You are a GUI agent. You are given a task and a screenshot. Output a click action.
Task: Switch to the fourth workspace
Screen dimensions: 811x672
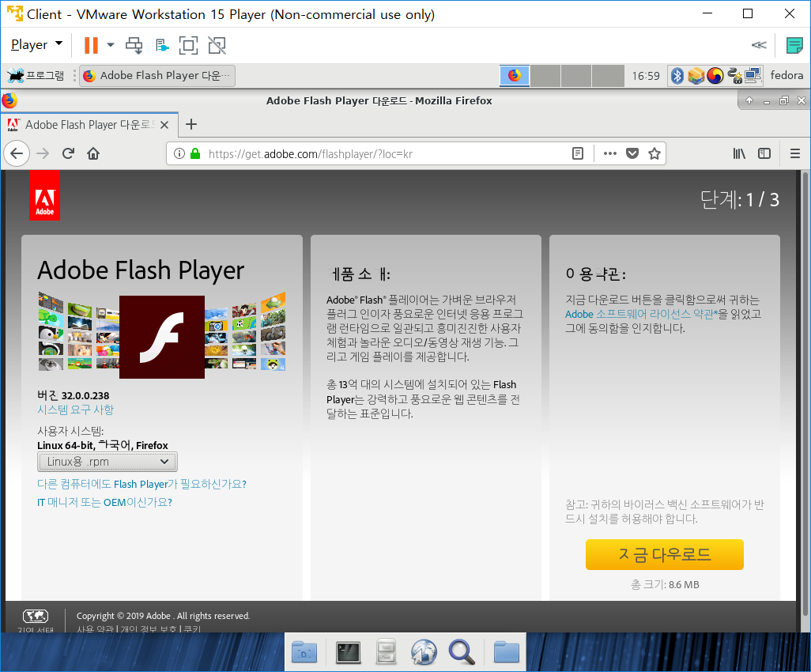pos(607,76)
